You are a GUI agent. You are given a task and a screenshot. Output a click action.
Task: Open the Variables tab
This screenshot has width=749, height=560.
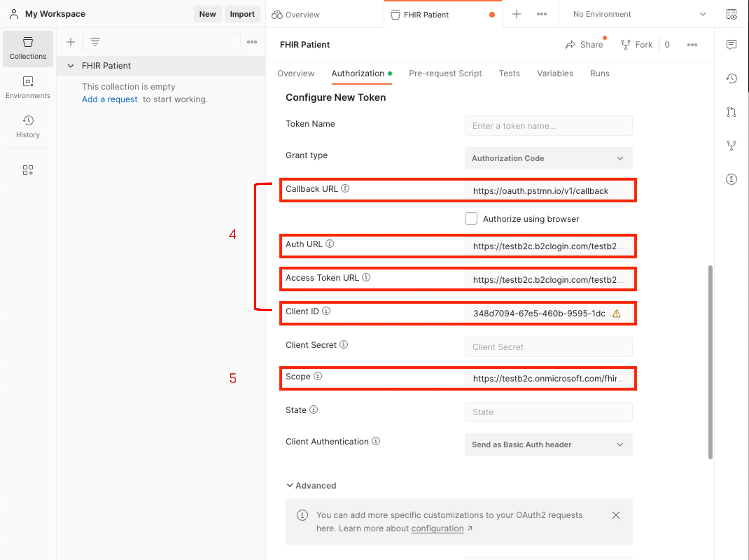555,74
